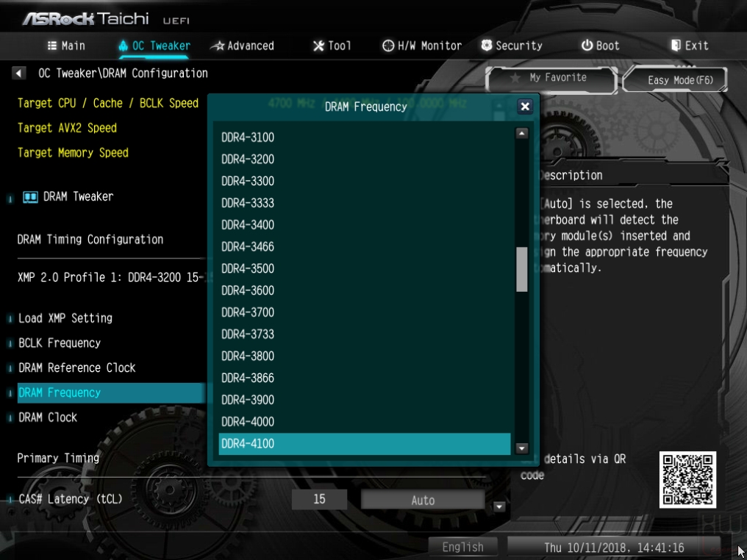Viewport: 747px width, 560px height.
Task: Click the rocket icon on OC Tweaker tab
Action: click(124, 46)
